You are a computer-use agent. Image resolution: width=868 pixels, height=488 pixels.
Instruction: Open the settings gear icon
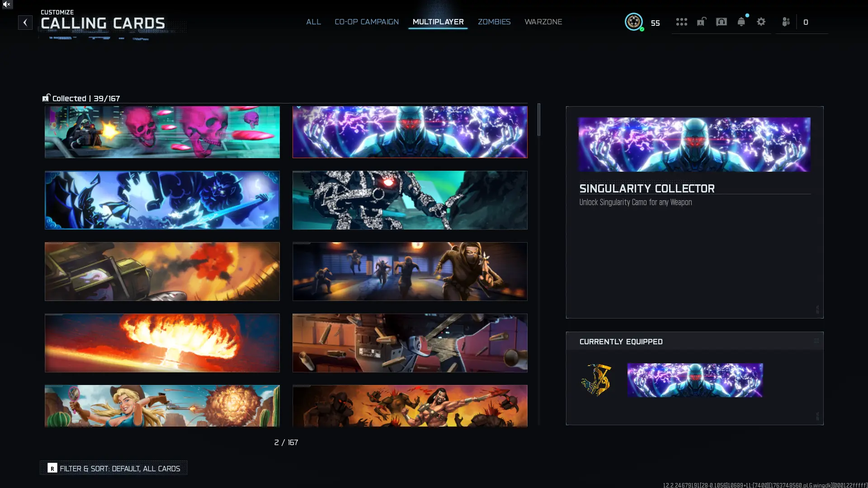point(761,22)
